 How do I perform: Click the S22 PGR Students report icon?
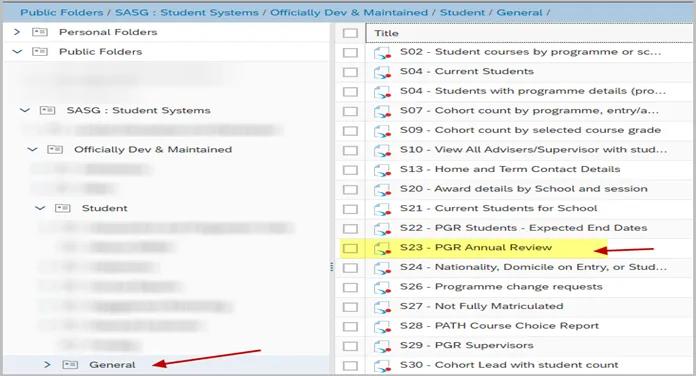click(x=382, y=229)
